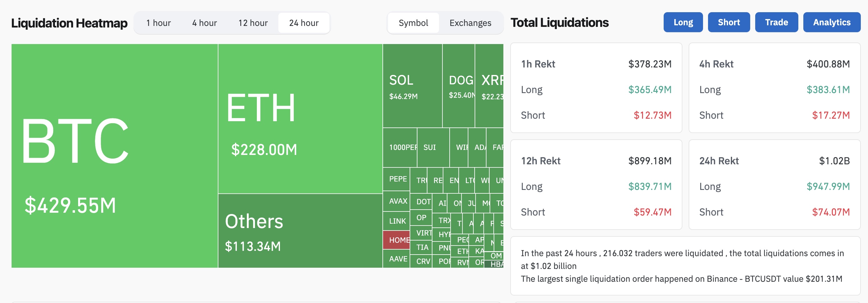Click the blue Long button
This screenshot has width=868, height=303.
pos(683,22)
